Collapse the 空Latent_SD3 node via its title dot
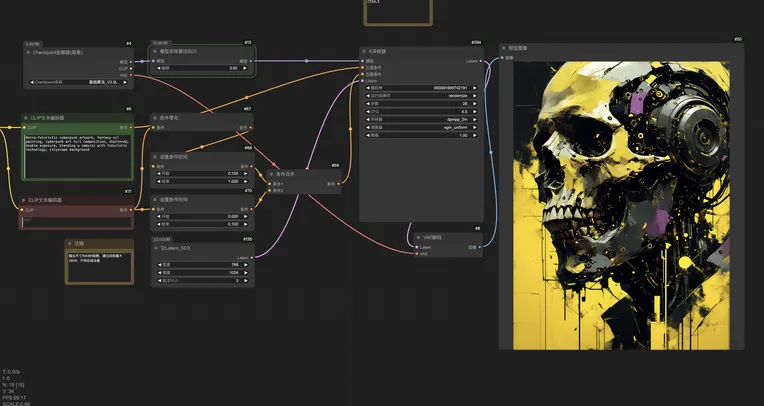 (156, 247)
